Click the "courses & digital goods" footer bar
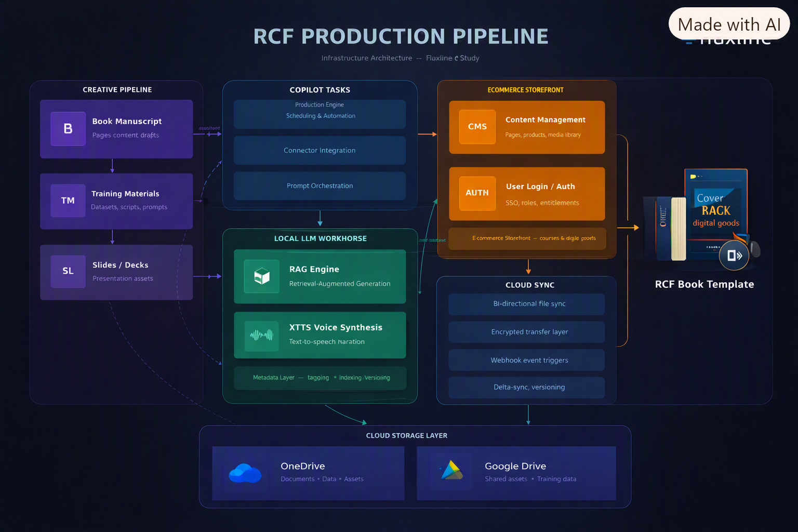This screenshot has width=798, height=532. (x=527, y=238)
